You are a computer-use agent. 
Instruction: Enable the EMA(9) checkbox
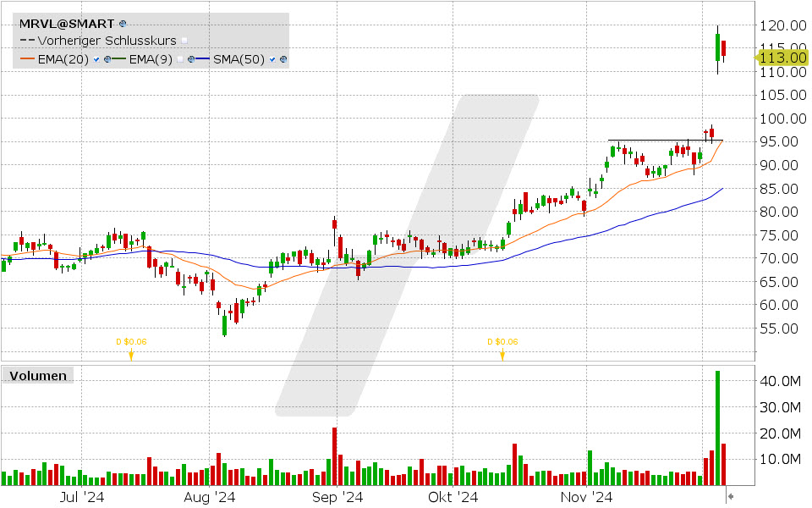[x=180, y=59]
